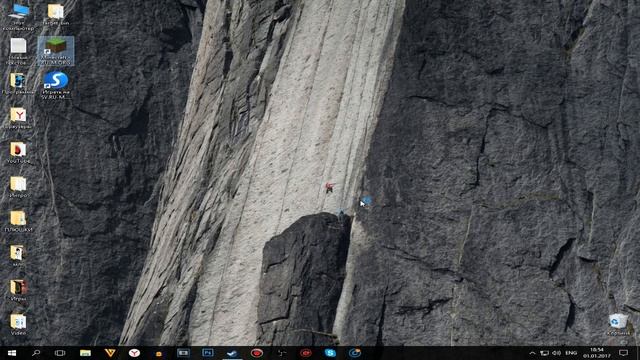Open the Video folder on desktop
Image resolution: width=640 pixels, height=360 pixels.
pyautogui.click(x=18, y=324)
